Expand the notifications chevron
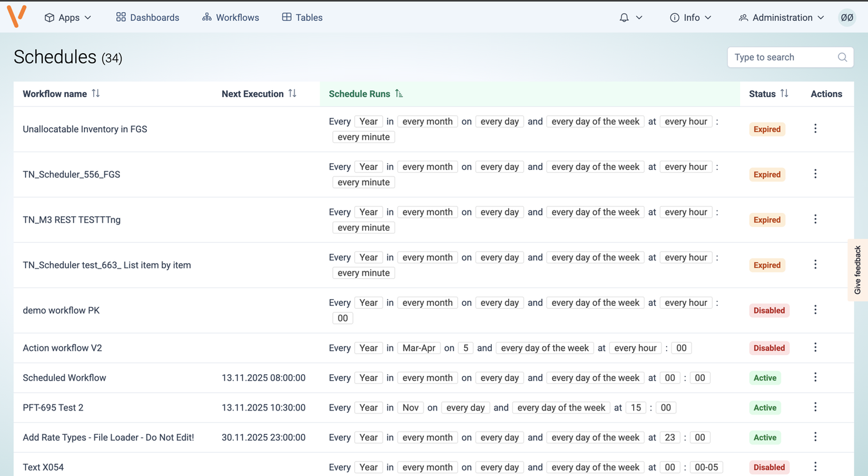Image resolution: width=868 pixels, height=476 pixels. click(x=639, y=17)
